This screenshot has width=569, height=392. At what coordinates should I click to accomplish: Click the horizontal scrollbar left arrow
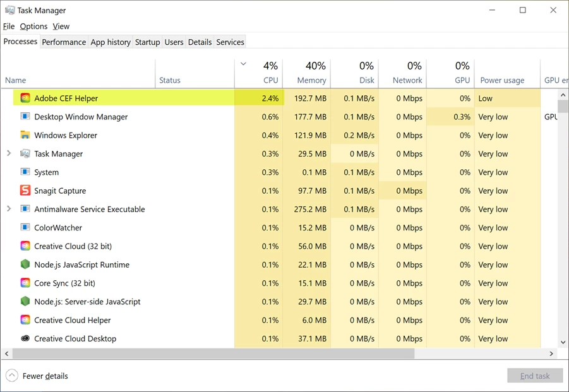[x=6, y=353]
